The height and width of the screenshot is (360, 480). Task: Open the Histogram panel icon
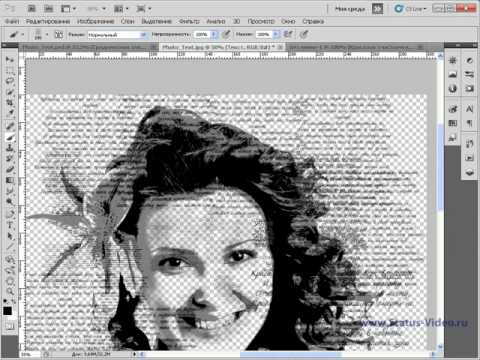click(452, 74)
